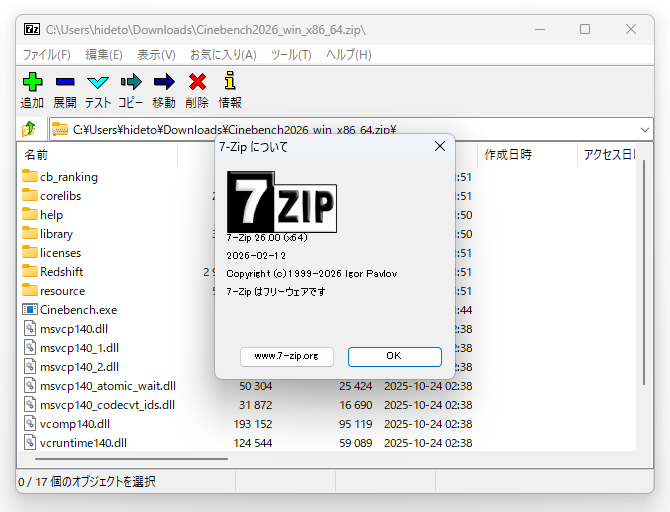Click the horizontal scrollbar of file list
Viewport: 670px width, 512px height.
click(131, 459)
